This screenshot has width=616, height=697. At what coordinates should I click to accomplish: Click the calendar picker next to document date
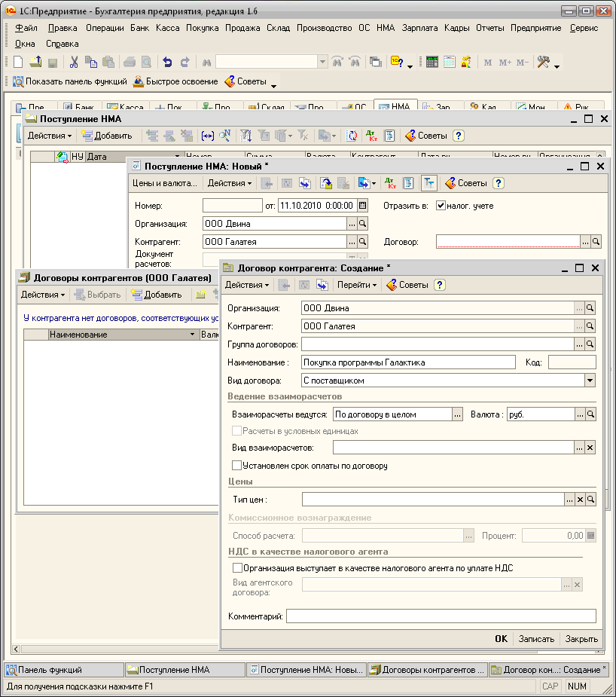tap(362, 206)
